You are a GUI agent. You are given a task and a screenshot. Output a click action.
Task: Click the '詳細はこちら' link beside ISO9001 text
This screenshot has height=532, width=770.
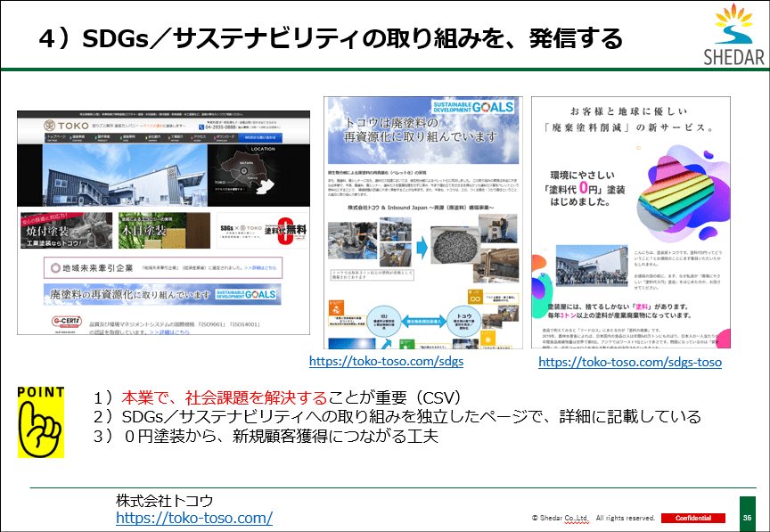169,332
